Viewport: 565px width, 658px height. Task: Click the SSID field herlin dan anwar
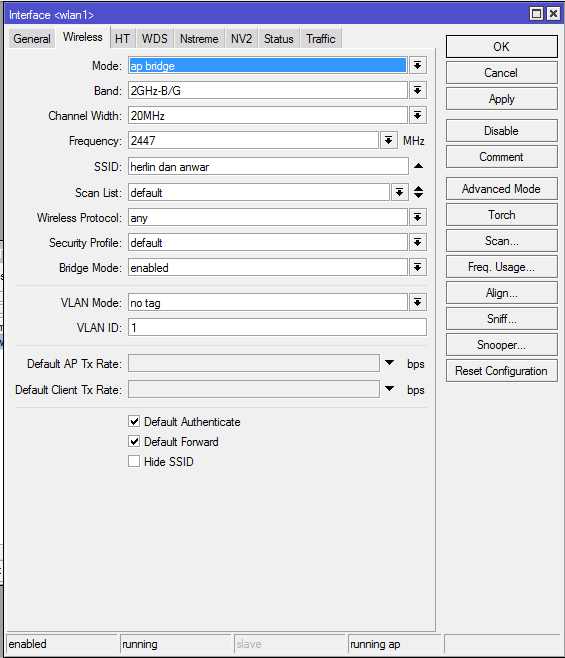click(x=268, y=166)
